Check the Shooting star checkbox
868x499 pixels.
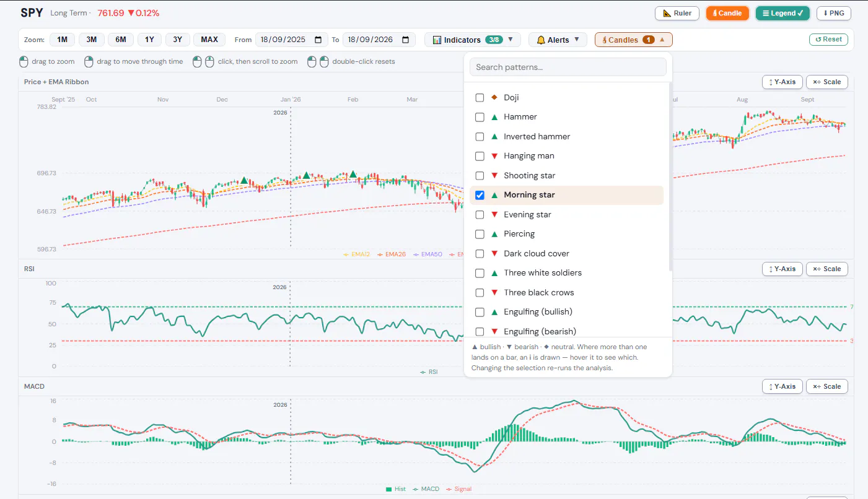coord(480,176)
